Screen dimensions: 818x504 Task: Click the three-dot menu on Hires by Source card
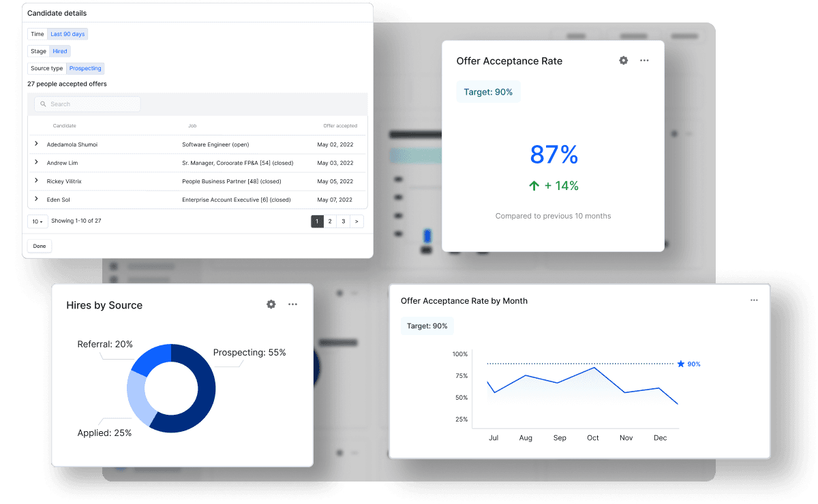point(293,304)
